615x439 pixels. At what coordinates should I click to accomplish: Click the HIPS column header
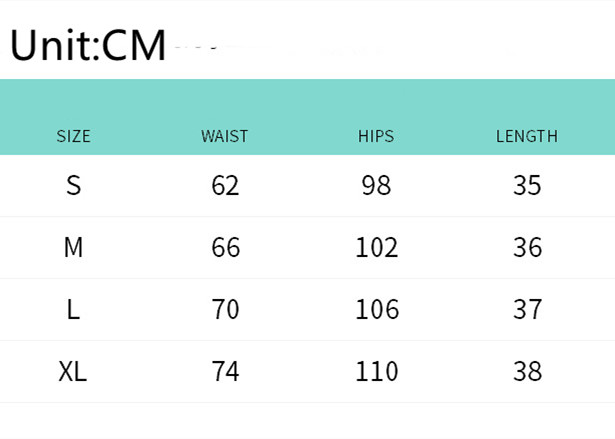[x=376, y=136]
